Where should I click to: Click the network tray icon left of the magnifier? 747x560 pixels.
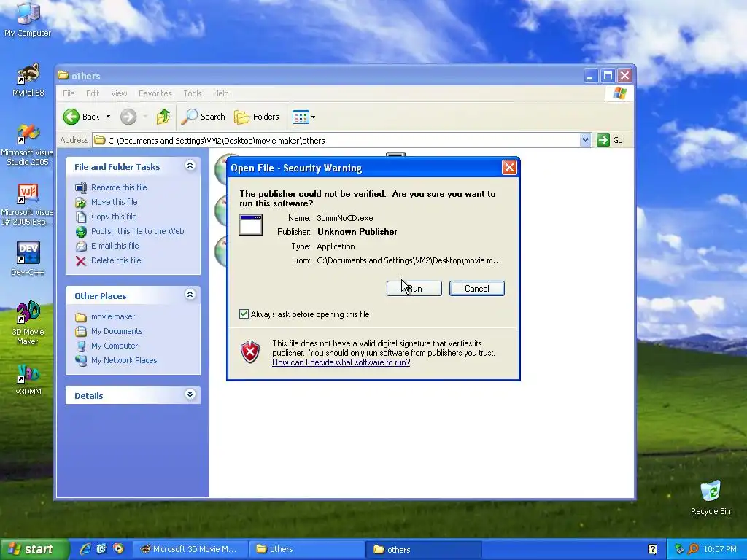pyautogui.click(x=679, y=550)
